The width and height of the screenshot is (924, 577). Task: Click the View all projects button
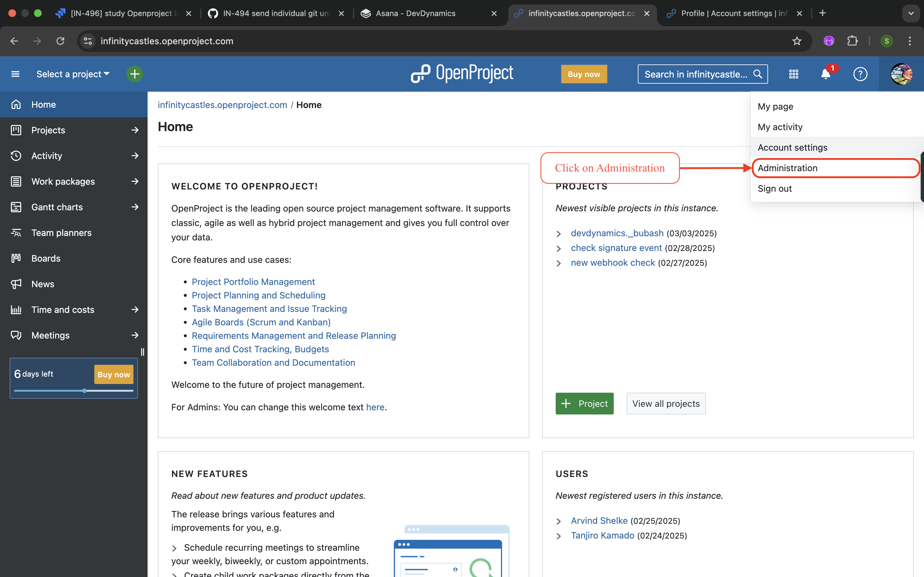pyautogui.click(x=665, y=403)
